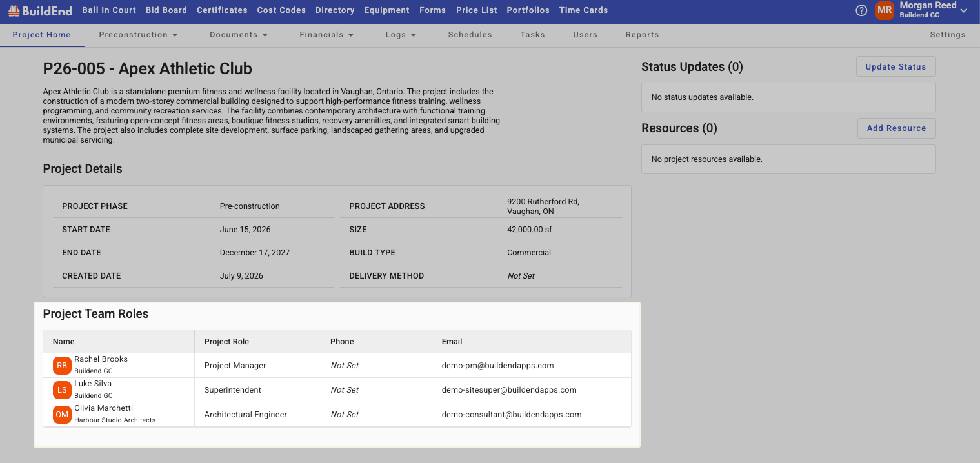Open Cost Codes page
This screenshot has width=980, height=463.
tap(281, 10)
